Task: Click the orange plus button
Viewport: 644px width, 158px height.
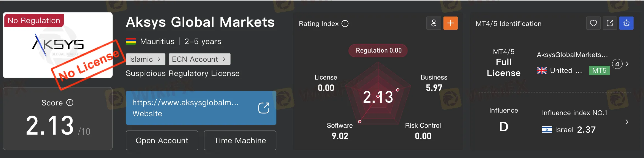Action: pos(451,23)
